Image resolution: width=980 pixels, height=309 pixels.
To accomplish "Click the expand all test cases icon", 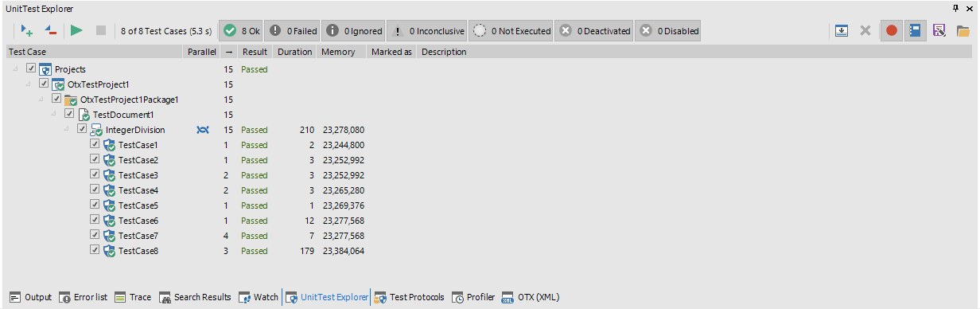I will point(27,31).
